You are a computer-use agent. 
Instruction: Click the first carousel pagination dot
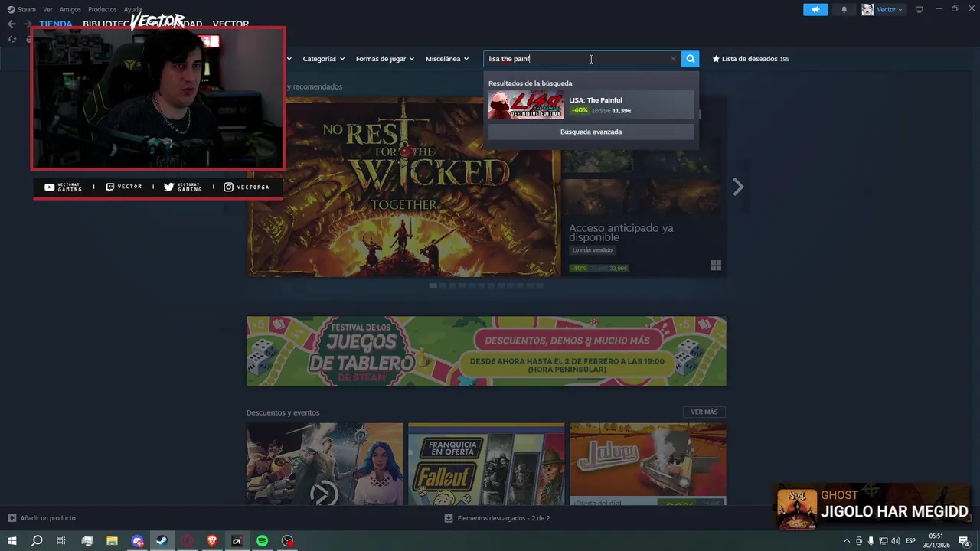coord(433,285)
